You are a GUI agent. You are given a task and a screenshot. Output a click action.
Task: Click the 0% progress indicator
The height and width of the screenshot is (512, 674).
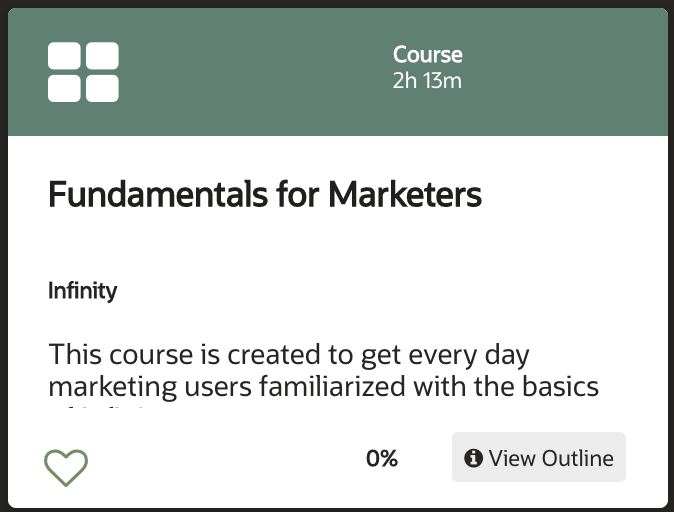pyautogui.click(x=382, y=458)
